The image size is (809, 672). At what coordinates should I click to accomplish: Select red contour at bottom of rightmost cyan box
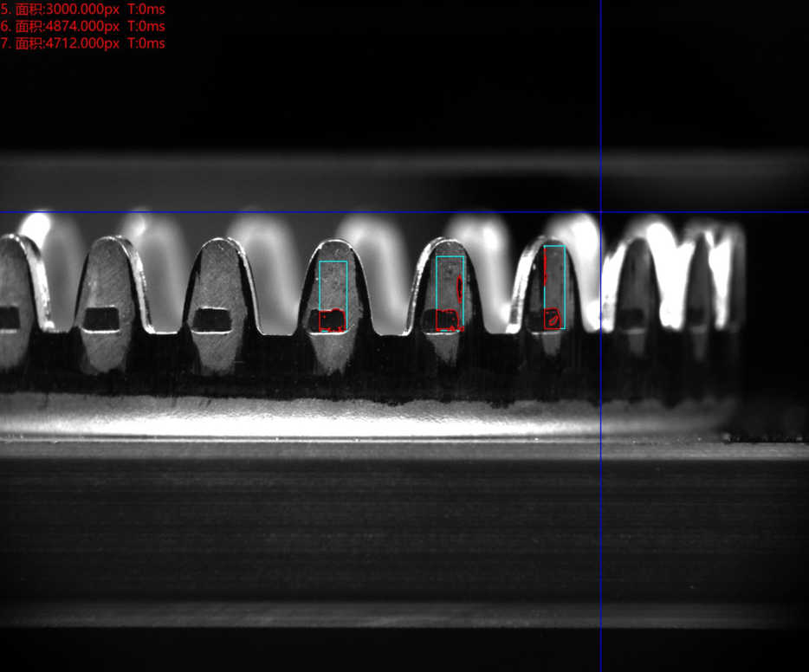click(x=552, y=320)
